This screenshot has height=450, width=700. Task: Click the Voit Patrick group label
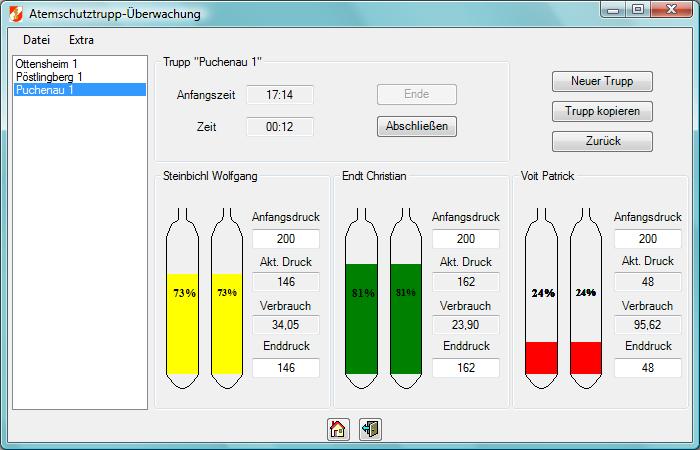tap(547, 176)
